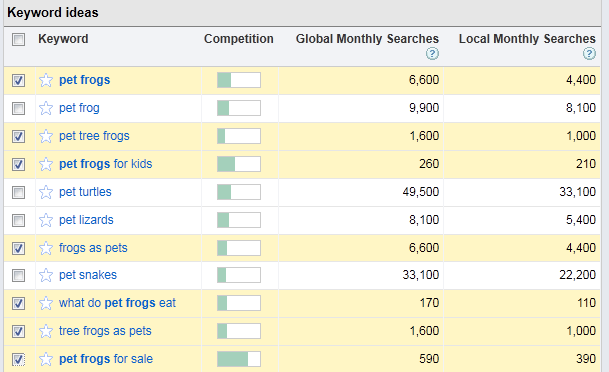Uncheck the 'frogs as pets' checkbox
Screen dimensions: 609x372
pyautogui.click(x=18, y=248)
